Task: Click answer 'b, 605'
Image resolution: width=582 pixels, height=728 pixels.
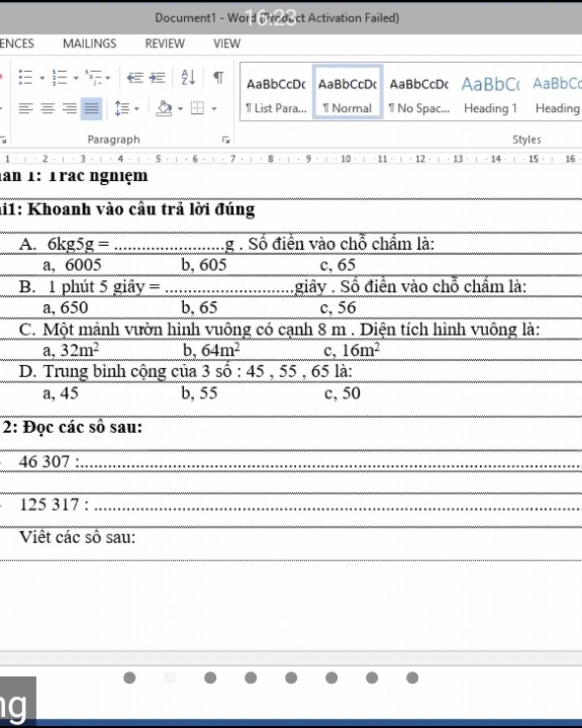Action: tap(204, 265)
